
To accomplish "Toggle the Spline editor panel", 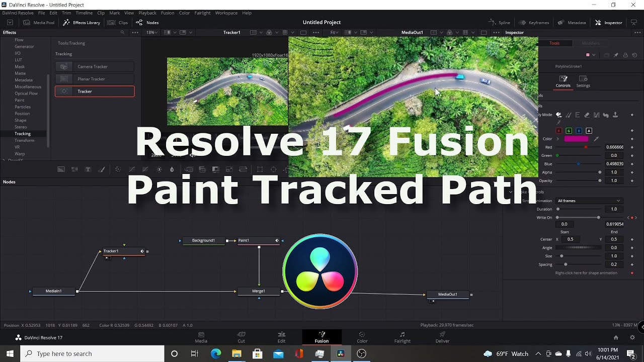I will 500,23.
